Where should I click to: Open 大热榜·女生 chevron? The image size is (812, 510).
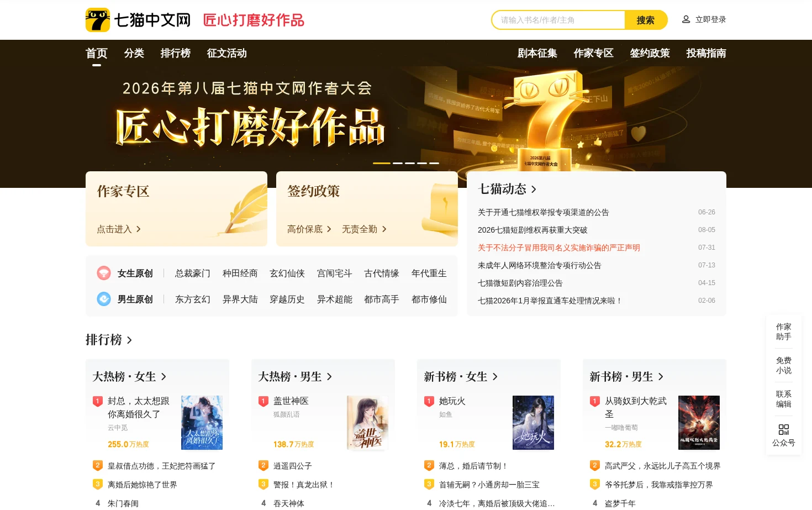[x=164, y=377]
